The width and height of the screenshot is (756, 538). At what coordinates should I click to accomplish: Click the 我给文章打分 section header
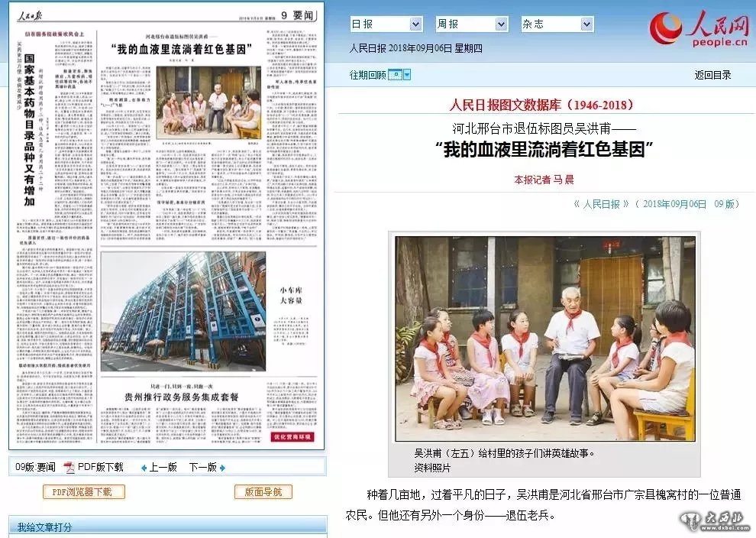tap(45, 527)
